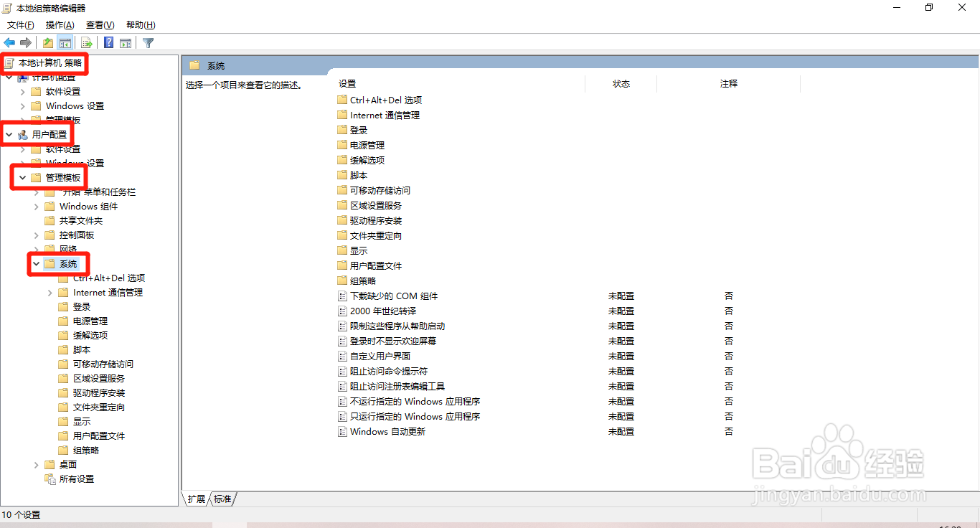
Task: Click 未配置 status of 自定义用户界面 row
Action: [621, 356]
